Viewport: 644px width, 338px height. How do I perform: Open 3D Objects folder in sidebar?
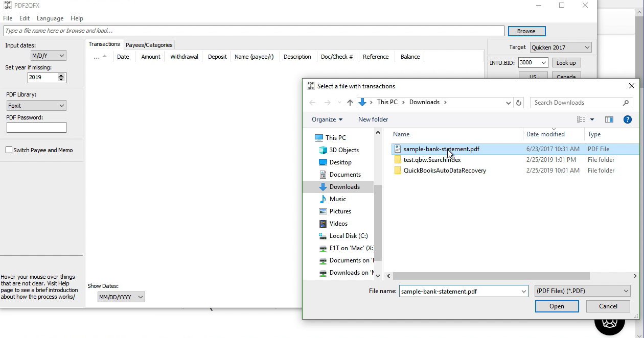click(x=344, y=150)
